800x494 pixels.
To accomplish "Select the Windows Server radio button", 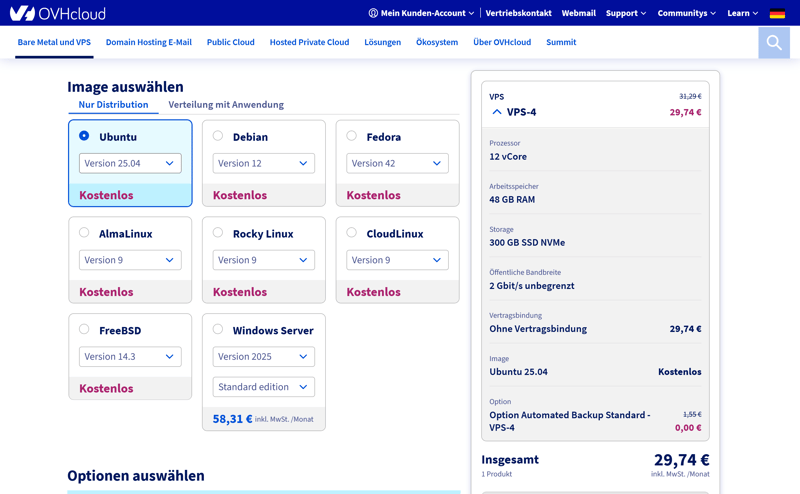I will [x=218, y=329].
